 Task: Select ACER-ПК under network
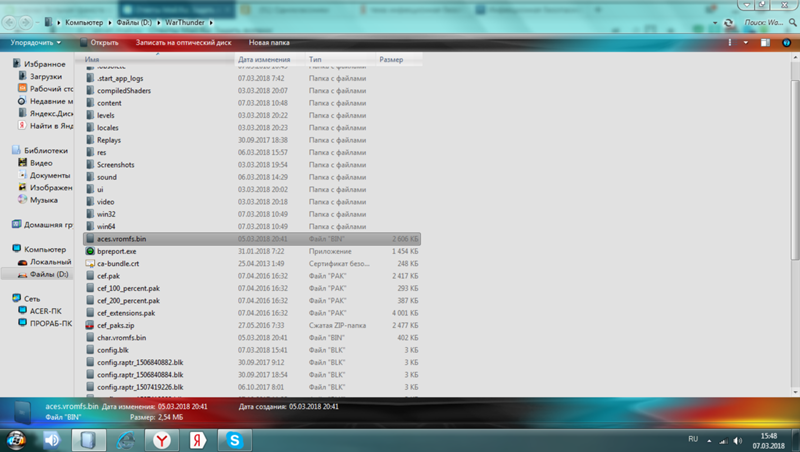45,311
